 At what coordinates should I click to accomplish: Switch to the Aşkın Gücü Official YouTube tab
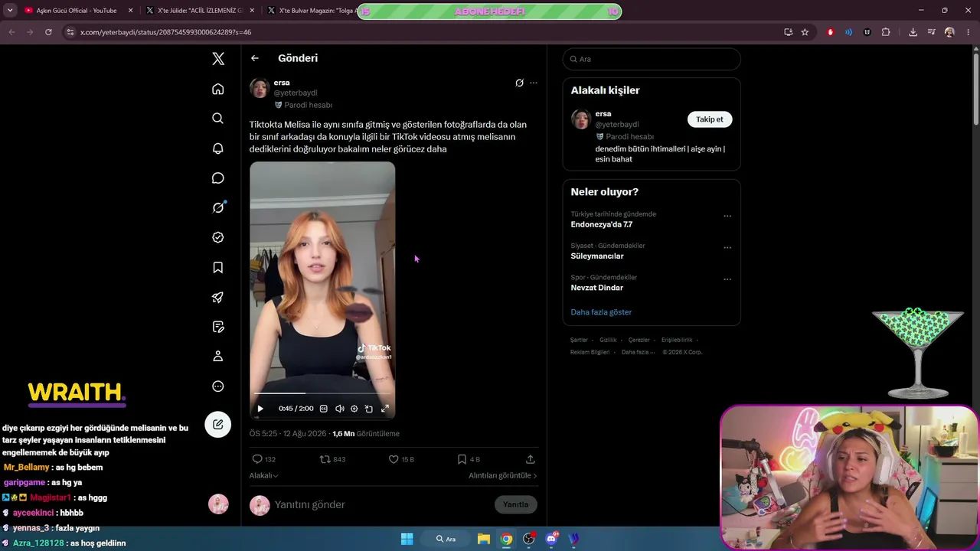click(x=77, y=11)
